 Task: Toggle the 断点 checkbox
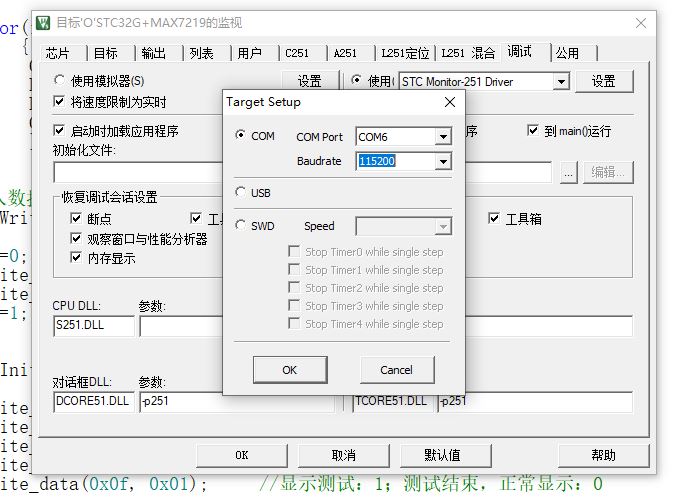(x=76, y=218)
